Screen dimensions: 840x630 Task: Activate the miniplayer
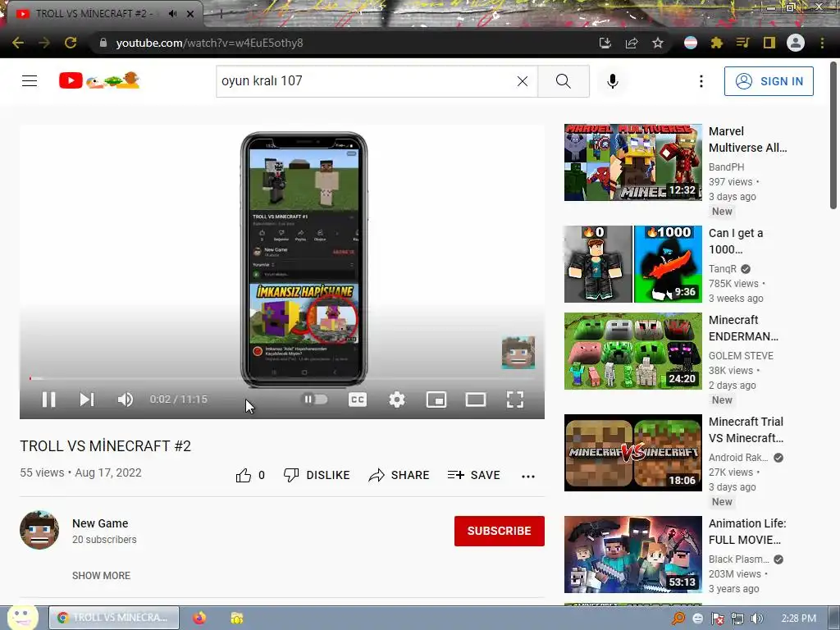436,399
